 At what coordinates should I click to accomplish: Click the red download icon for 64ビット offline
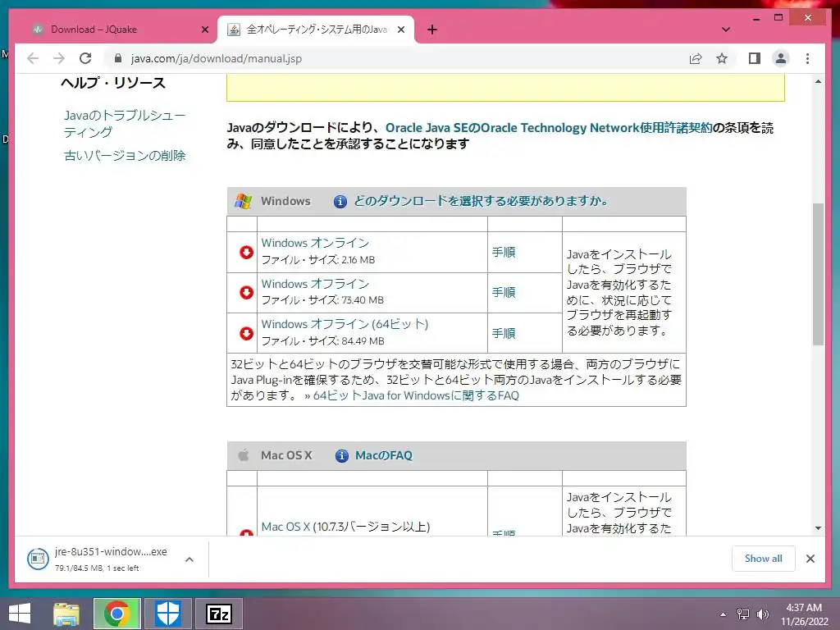[x=246, y=333]
